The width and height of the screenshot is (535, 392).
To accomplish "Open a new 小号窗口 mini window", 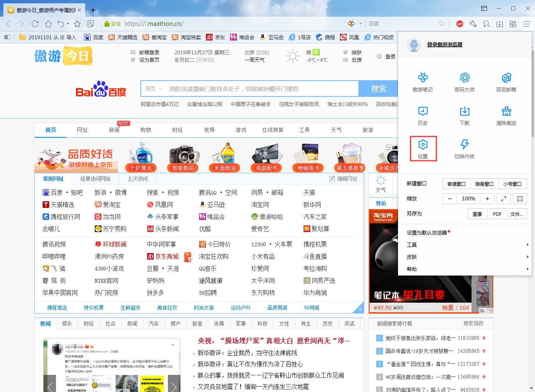I will (513, 183).
